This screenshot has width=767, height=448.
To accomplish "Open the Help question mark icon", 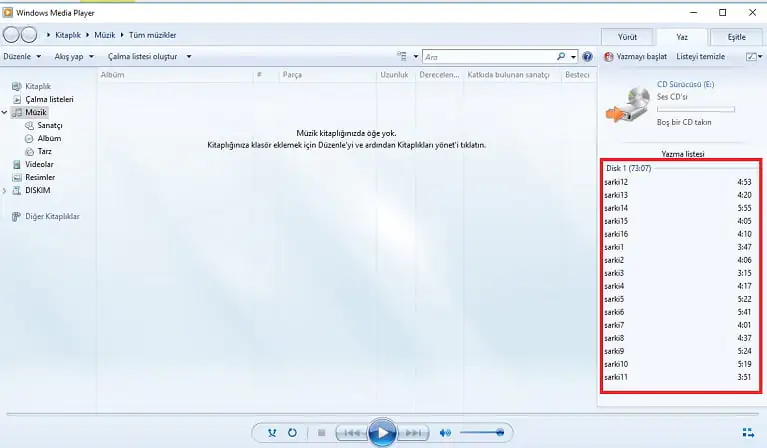I will click(x=587, y=57).
